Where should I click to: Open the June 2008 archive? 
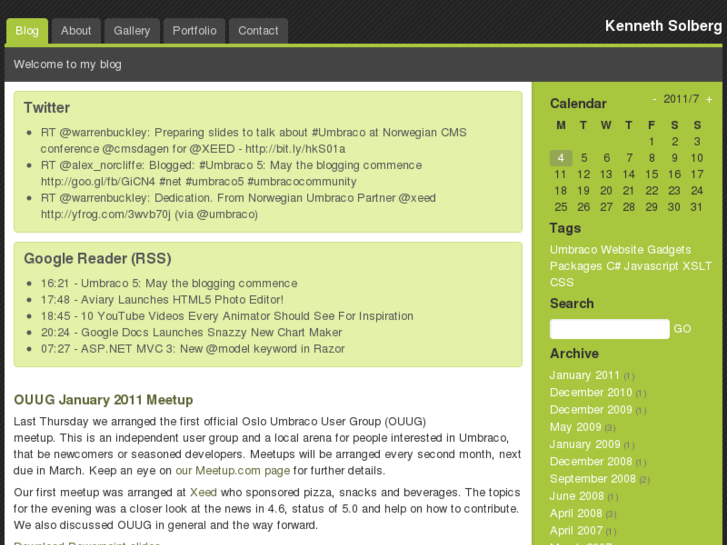pos(577,496)
